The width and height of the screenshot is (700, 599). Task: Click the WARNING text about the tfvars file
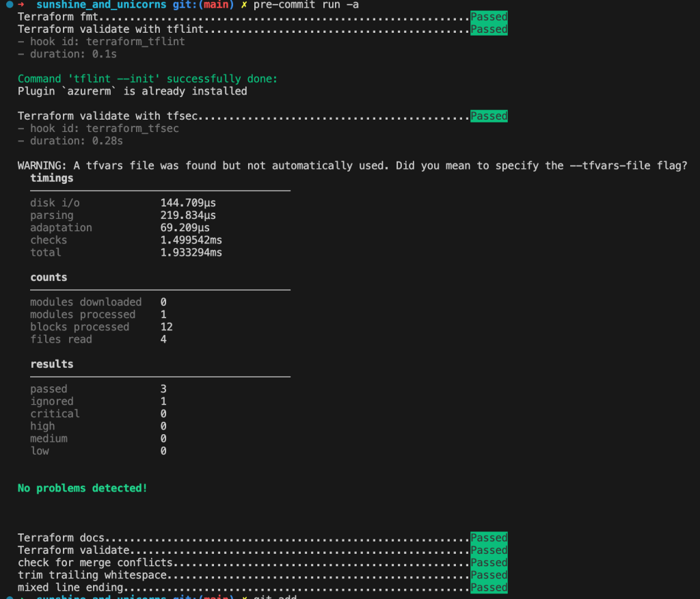pos(351,165)
